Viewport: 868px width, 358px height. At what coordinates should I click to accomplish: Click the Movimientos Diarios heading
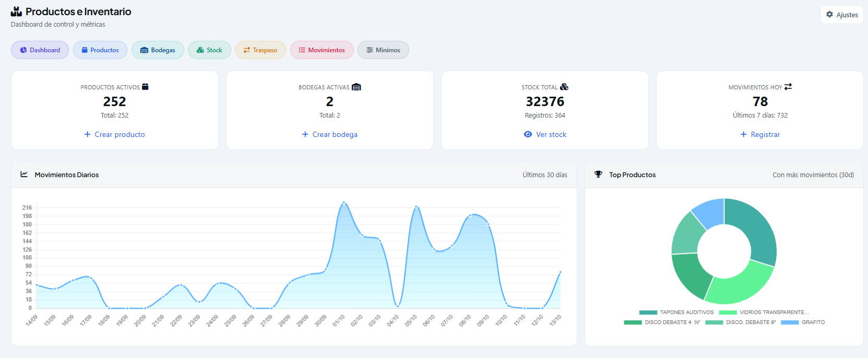tap(67, 175)
